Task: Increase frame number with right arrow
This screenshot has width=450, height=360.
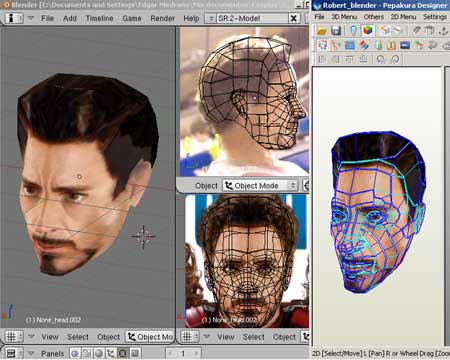Action: pos(196,353)
